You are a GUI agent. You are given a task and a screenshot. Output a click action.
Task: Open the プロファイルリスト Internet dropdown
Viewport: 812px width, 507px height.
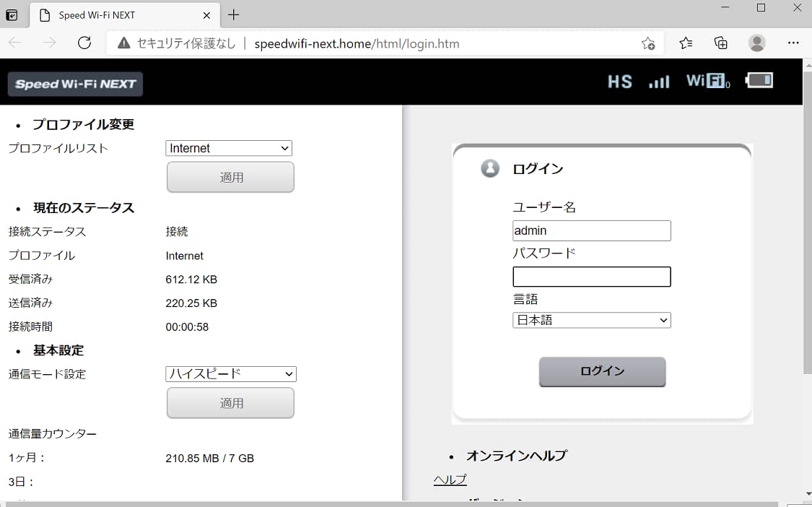[x=229, y=148]
